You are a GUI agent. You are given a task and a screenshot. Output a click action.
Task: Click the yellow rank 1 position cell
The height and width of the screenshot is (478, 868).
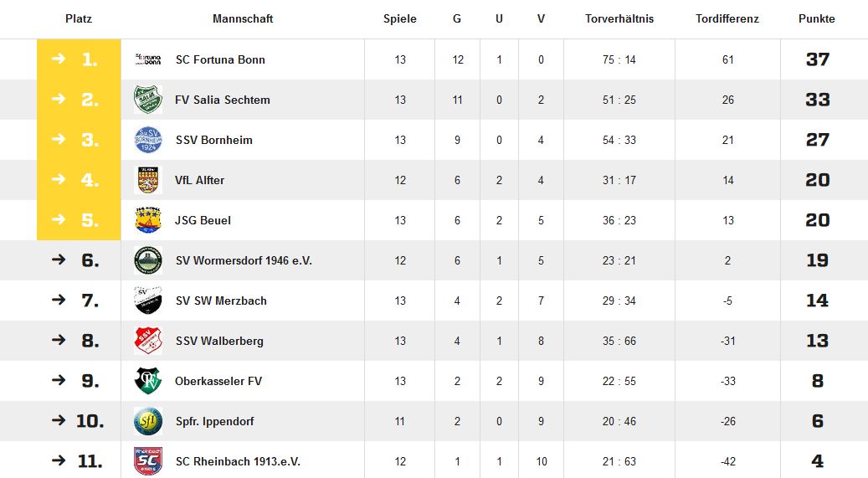79,59
